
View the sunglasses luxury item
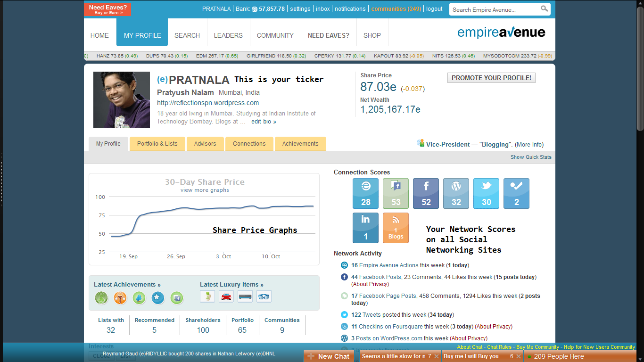[x=264, y=296]
